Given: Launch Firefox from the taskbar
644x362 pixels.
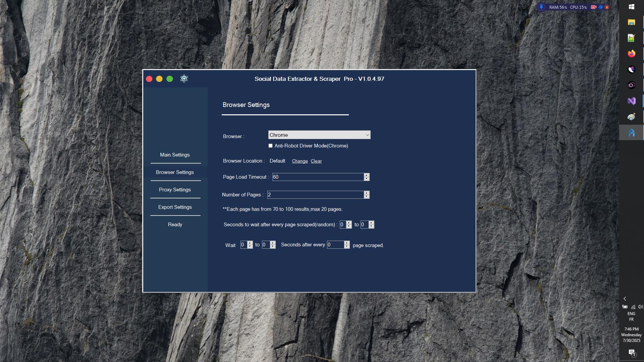Looking at the screenshot, I should pos(632,53).
